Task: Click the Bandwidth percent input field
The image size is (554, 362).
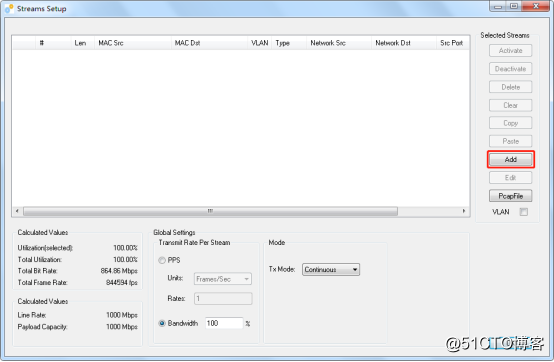Action: click(x=224, y=323)
